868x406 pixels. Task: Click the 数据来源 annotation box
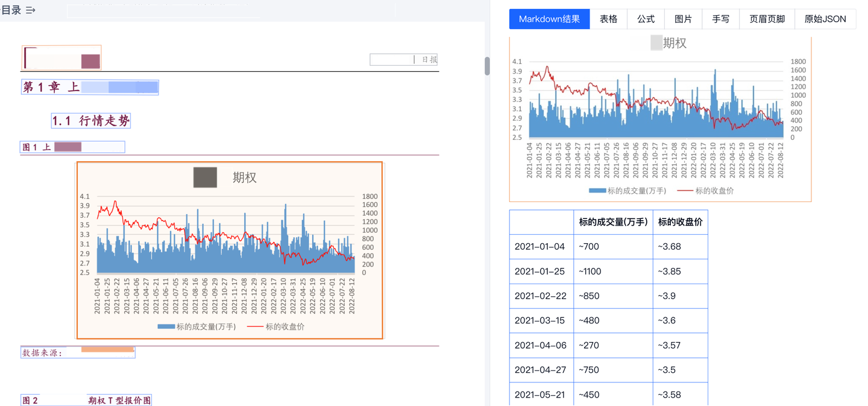tap(77, 352)
